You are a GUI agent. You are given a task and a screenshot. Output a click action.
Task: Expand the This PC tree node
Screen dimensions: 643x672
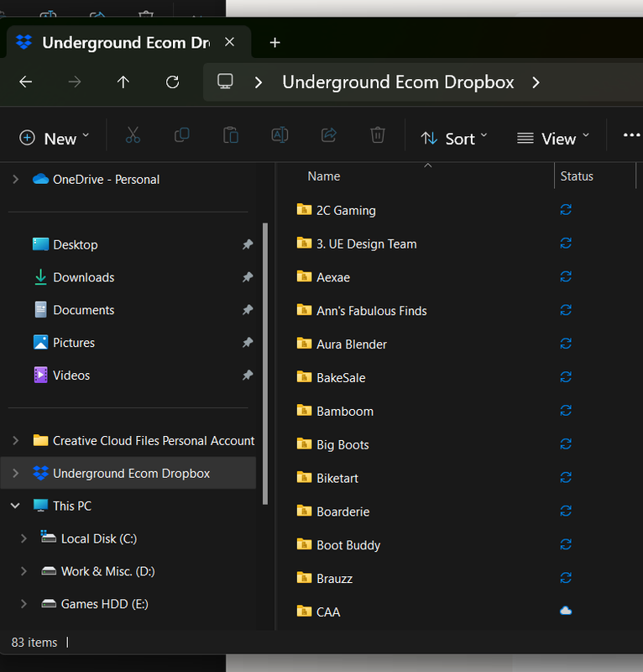tap(15, 506)
